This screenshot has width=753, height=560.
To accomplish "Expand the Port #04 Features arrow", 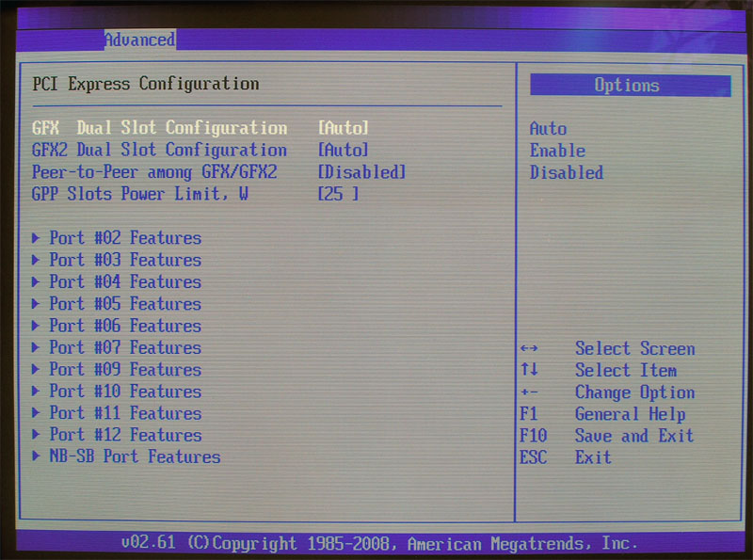I will point(36,281).
